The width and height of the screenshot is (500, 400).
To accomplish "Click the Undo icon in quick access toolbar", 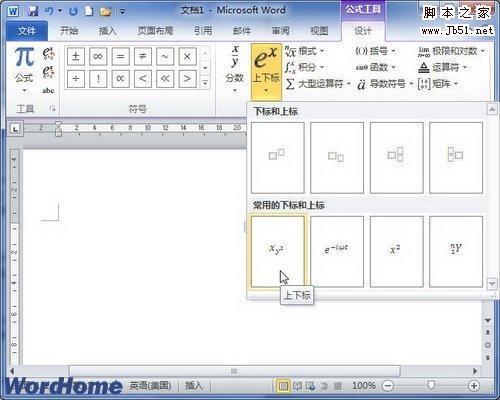I will click(49, 11).
